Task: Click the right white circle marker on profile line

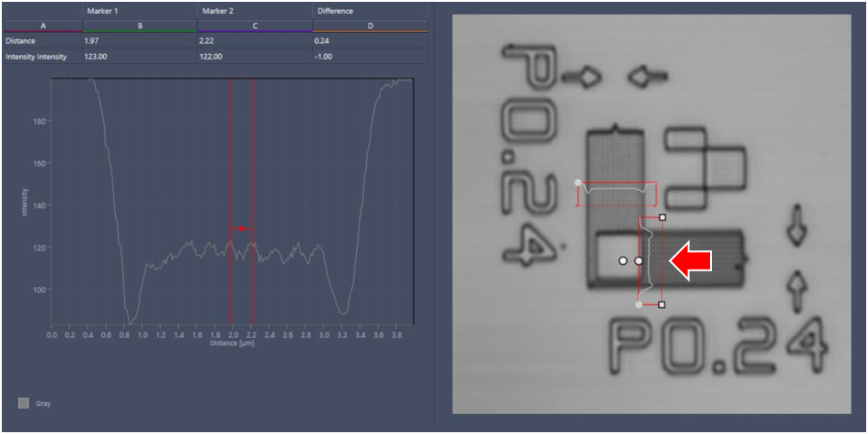Action: (639, 261)
